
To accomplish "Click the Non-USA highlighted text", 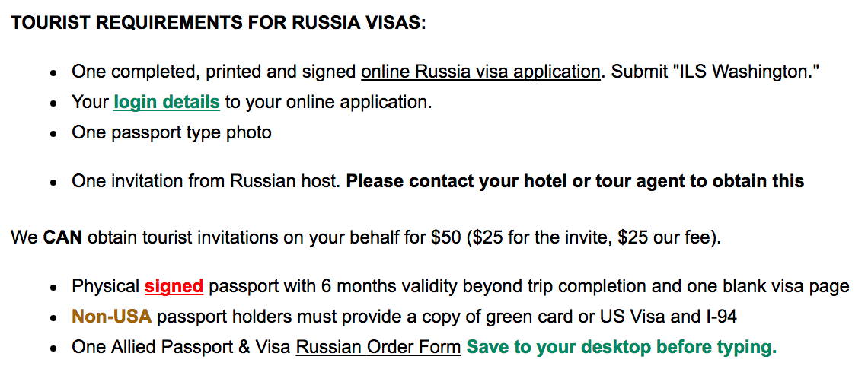I will (x=111, y=317).
